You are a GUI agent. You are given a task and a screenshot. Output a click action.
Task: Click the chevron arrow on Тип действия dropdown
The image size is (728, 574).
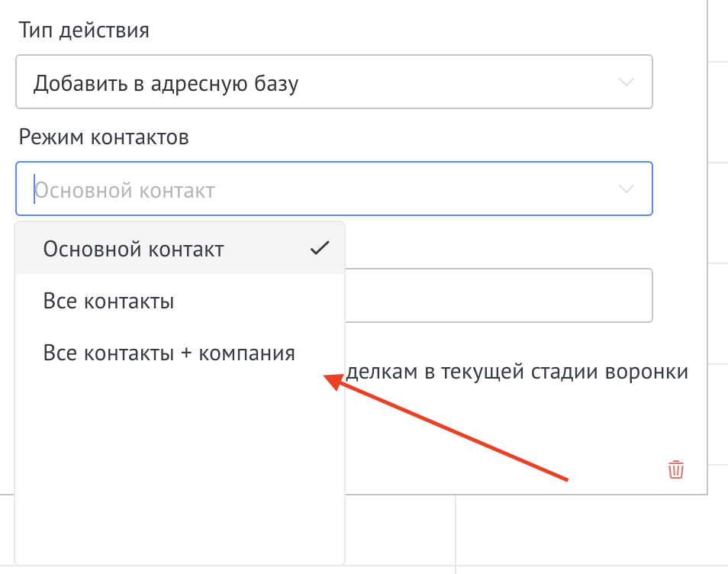coord(626,82)
